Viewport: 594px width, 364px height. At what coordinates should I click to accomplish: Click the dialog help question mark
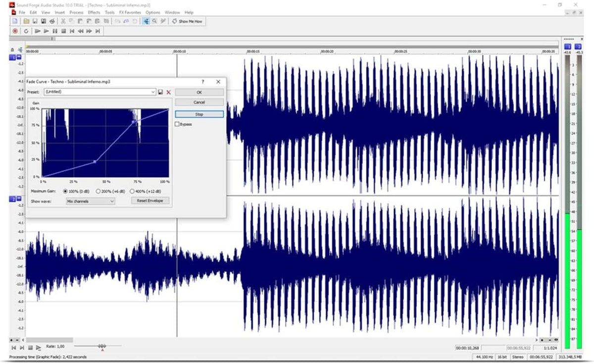[203, 82]
